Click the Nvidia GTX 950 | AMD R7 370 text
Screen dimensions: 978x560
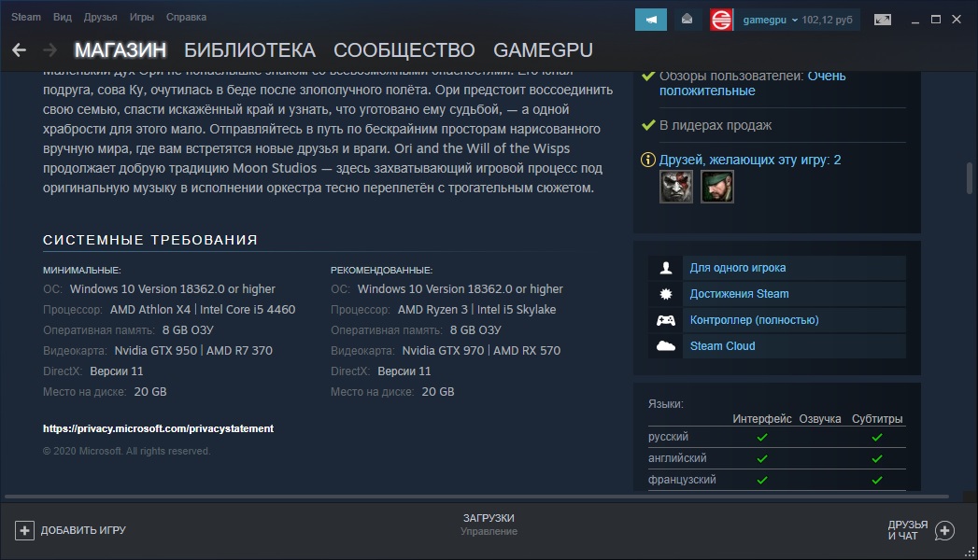pyautogui.click(x=193, y=351)
